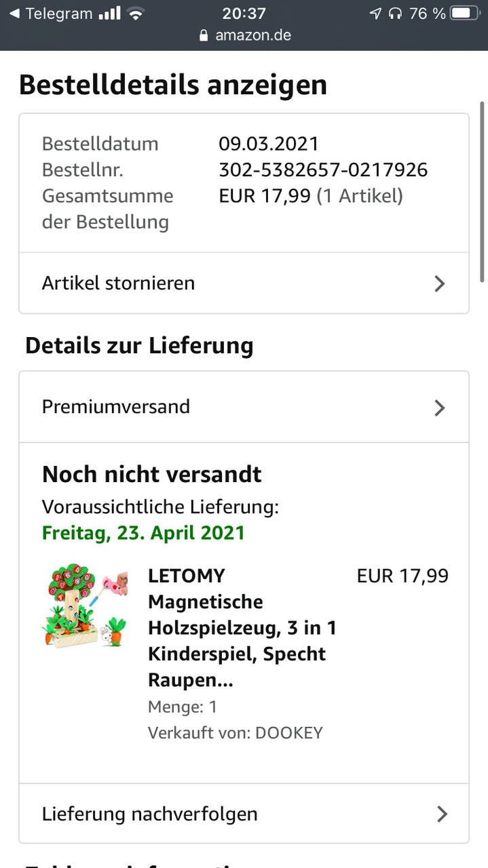
Task: Open the Lieferung nachverfolgen chevron
Action: (442, 814)
